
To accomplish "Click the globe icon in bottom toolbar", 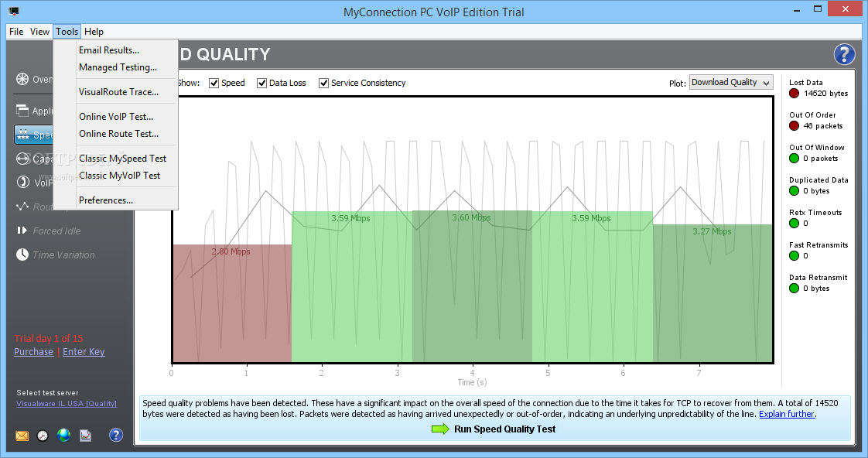I will tap(63, 436).
